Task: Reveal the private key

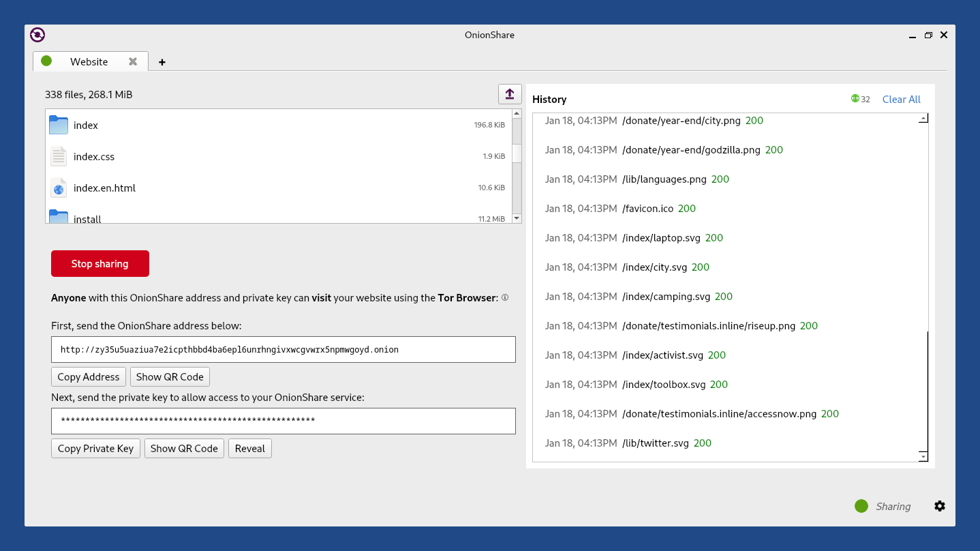Action: tap(250, 448)
